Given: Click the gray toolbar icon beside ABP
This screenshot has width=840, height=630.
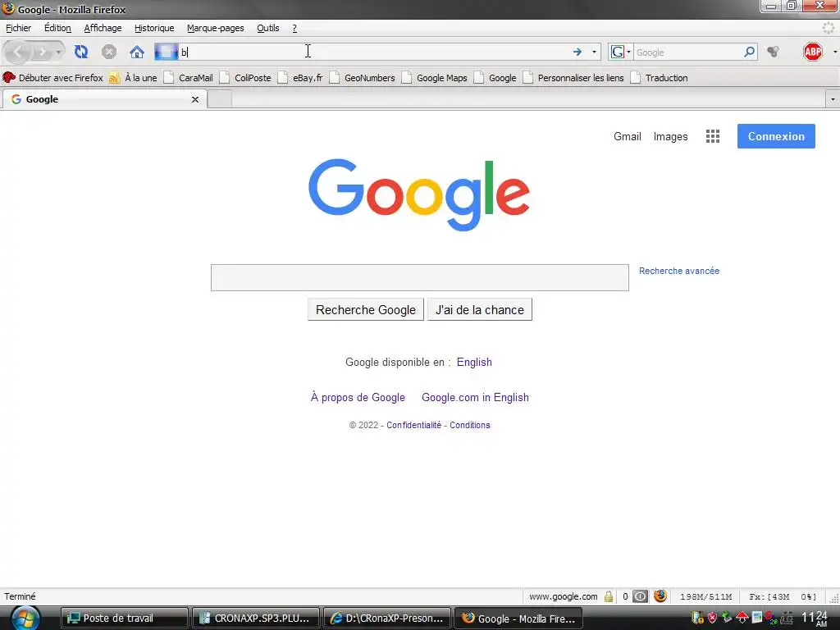Looking at the screenshot, I should (x=773, y=52).
